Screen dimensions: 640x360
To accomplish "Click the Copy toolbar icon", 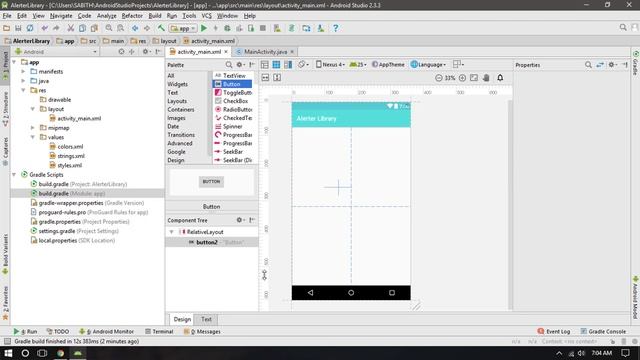I will pyautogui.click(x=82, y=28).
